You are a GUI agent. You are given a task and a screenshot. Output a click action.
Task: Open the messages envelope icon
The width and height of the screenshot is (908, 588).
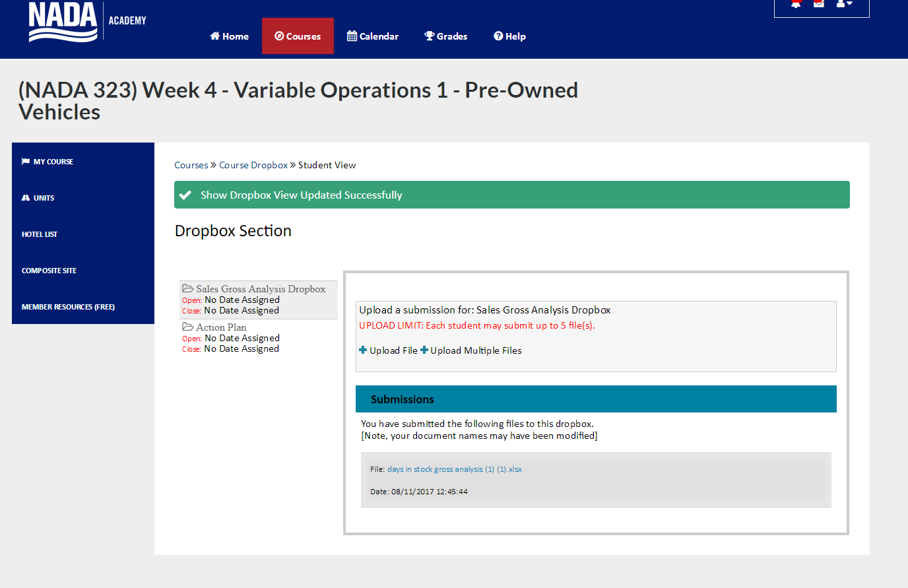click(x=819, y=4)
